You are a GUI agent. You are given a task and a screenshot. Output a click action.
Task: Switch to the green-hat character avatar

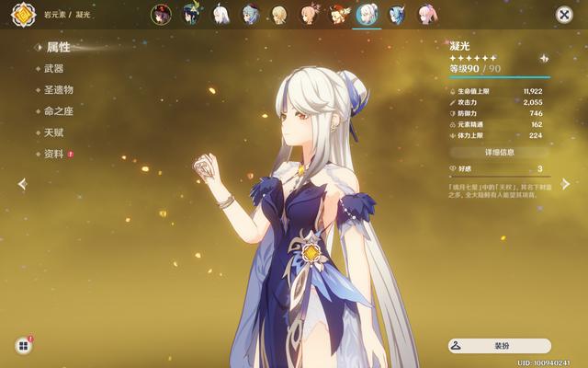point(191,15)
